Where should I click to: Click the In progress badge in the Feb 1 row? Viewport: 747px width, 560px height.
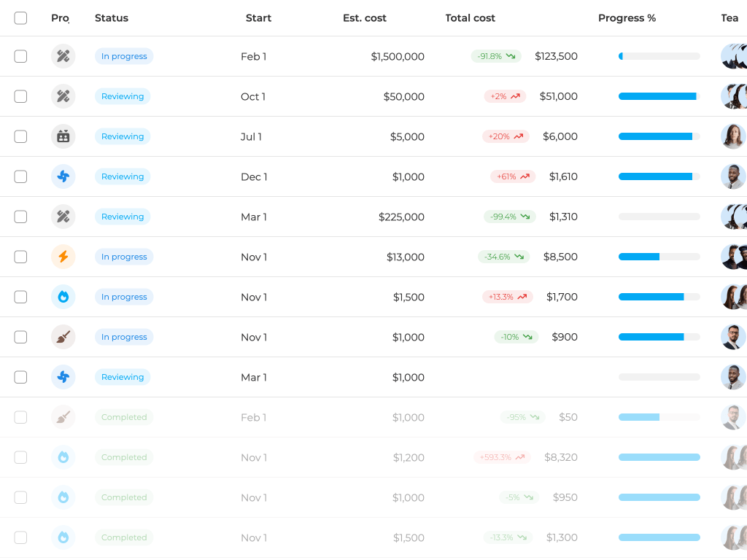click(124, 56)
